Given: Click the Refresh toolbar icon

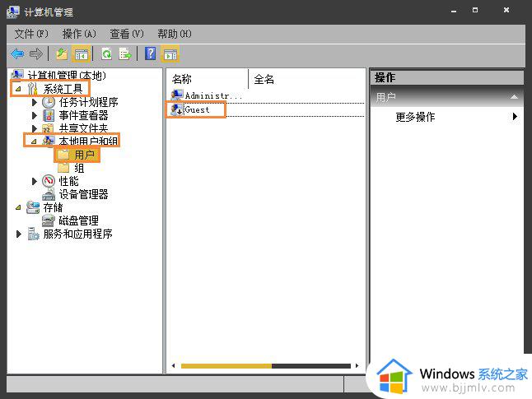Looking at the screenshot, I should click(x=107, y=54).
